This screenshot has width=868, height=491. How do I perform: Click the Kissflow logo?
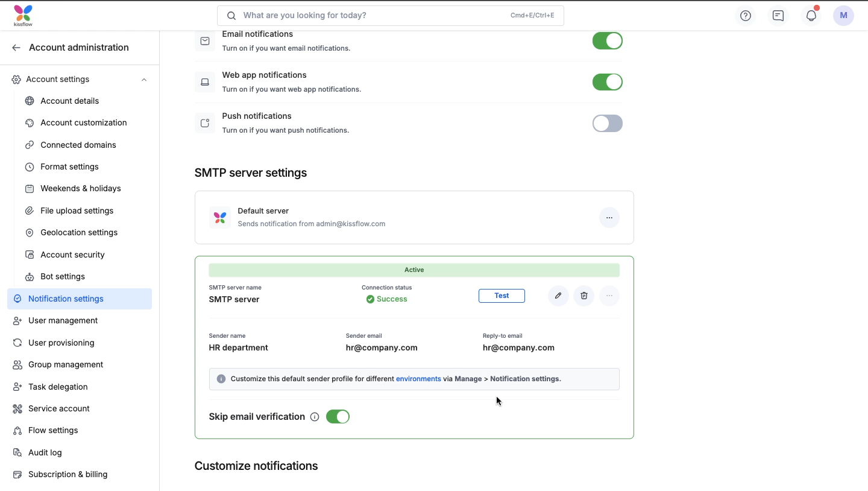(23, 16)
